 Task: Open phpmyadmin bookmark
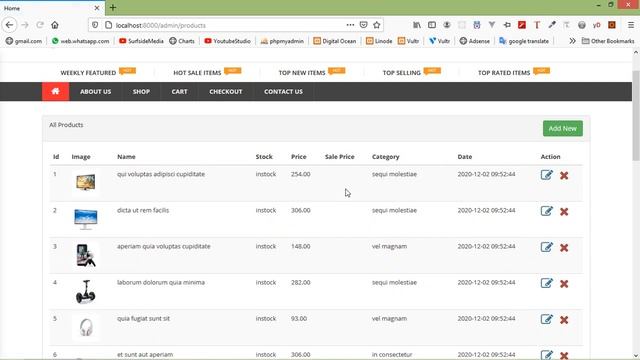(x=282, y=41)
